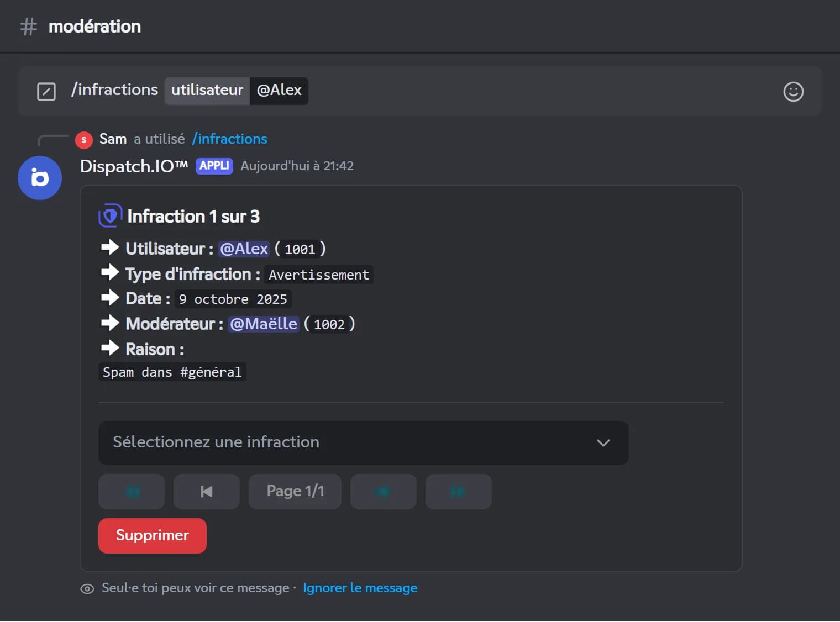Viewport: 840px width, 622px height.
Task: Click the reason text Spam dans #général
Action: click(x=172, y=372)
